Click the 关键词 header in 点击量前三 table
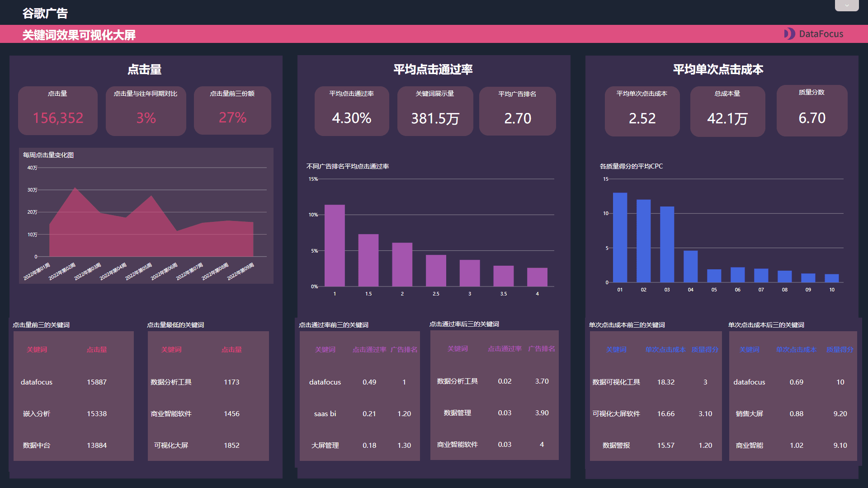The image size is (868, 488). (x=37, y=350)
